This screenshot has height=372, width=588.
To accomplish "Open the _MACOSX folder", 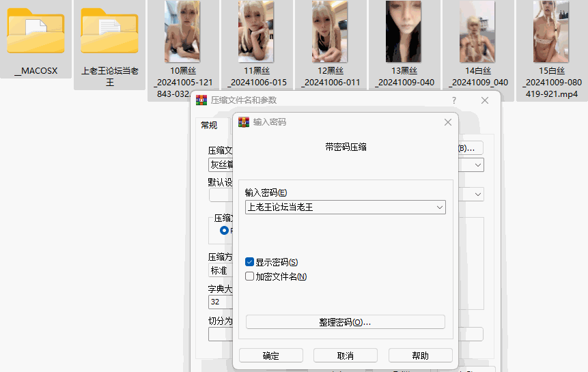I will coord(36,32).
